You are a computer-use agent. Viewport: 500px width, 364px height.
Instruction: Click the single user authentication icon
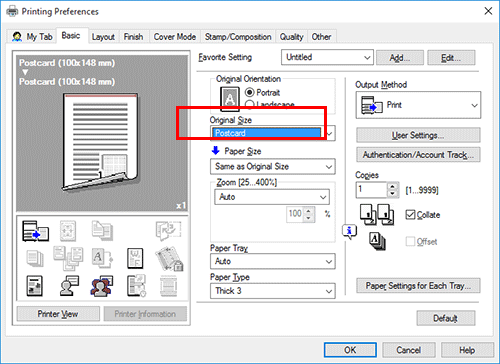[x=69, y=286]
